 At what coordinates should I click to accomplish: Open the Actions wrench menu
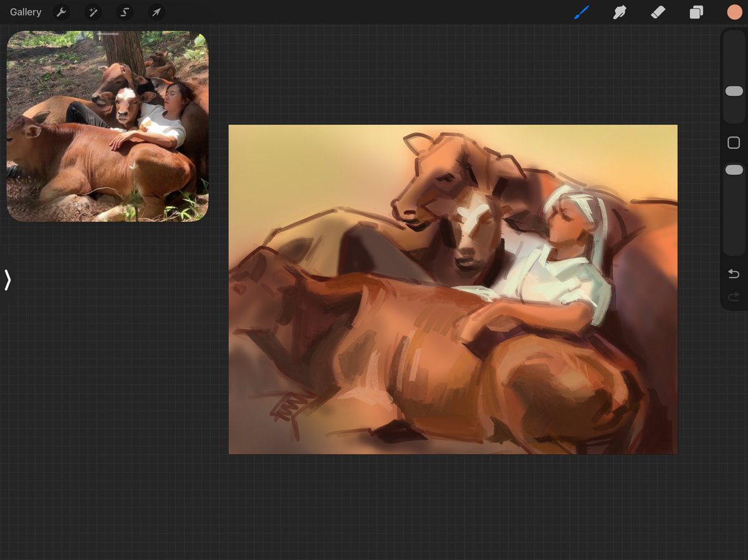coord(61,12)
